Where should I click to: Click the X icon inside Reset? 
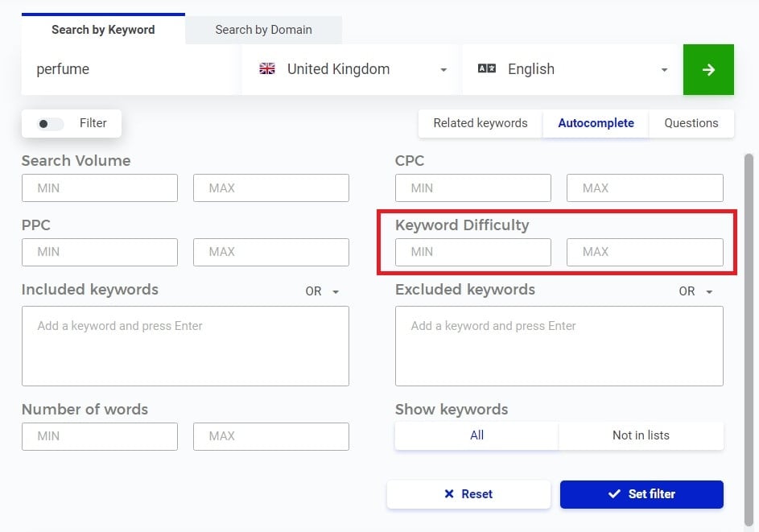pos(448,494)
